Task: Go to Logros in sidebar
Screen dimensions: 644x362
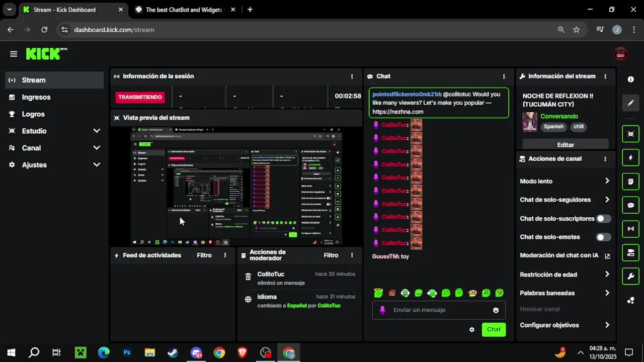Action: click(55, 114)
